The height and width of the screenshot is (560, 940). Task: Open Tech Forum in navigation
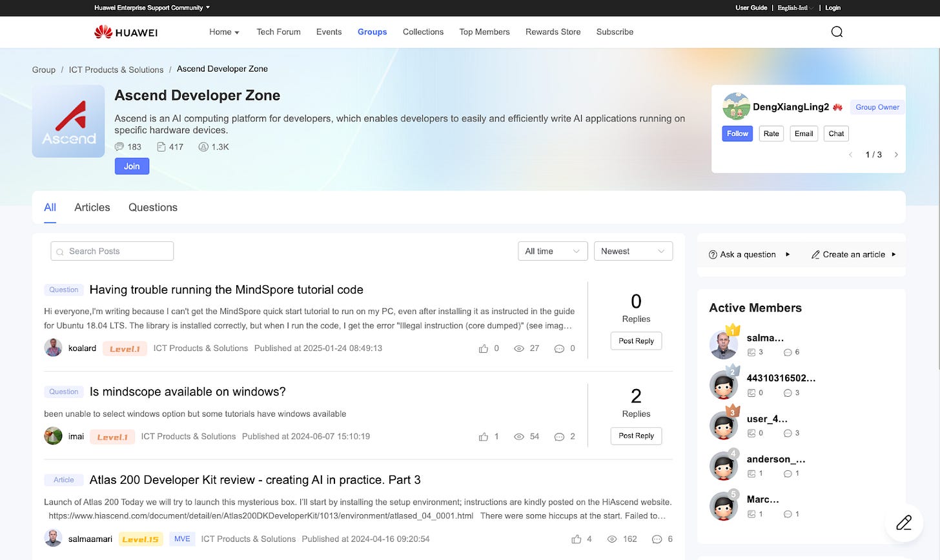pos(278,32)
